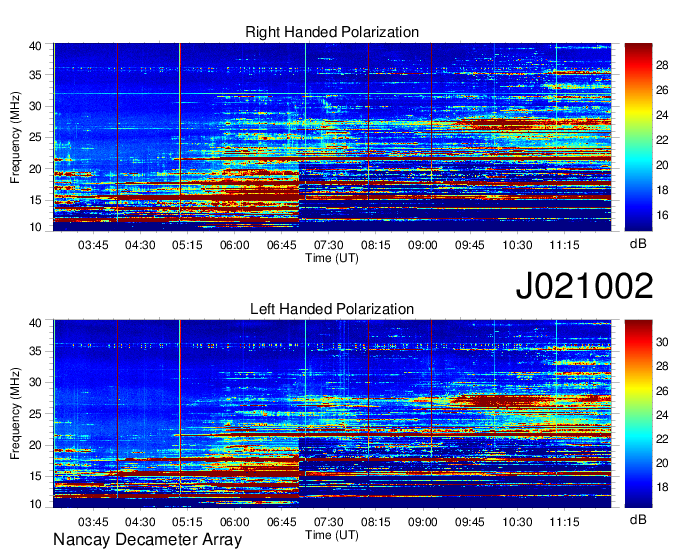The height and width of the screenshot is (552, 680).
Task: Click the dB unit label of Right Handed colorbar
Action: pos(638,244)
